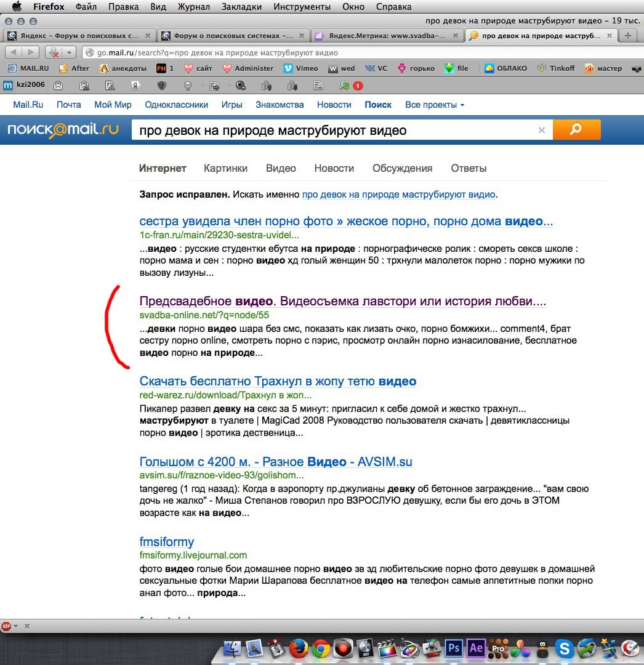Switch to the first Яндекс Форум tab
Screen dimensions: 644x665
pos(79,36)
